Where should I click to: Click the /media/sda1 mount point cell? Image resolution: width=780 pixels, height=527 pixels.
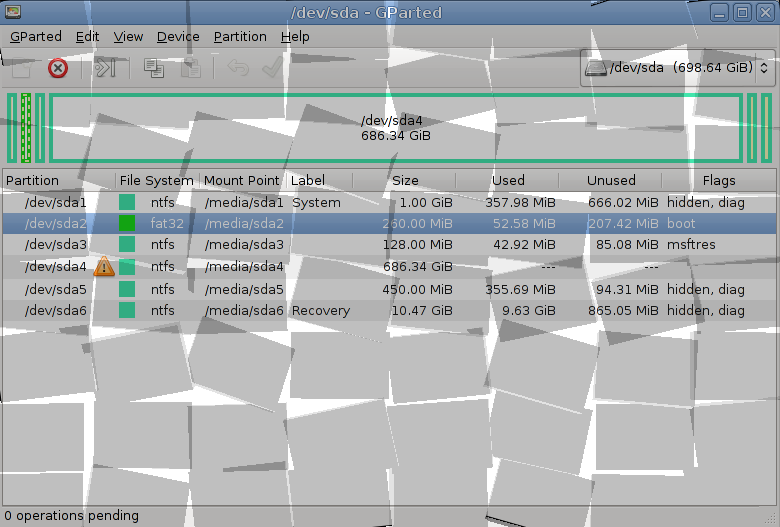pos(244,203)
